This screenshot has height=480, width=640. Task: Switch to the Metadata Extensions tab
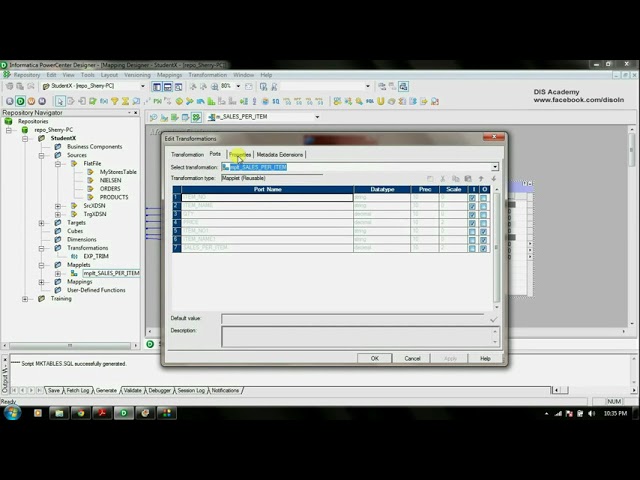[x=280, y=155]
